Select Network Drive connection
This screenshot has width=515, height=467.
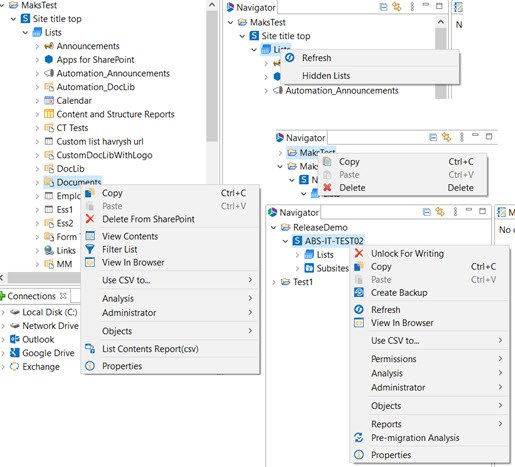tap(50, 326)
